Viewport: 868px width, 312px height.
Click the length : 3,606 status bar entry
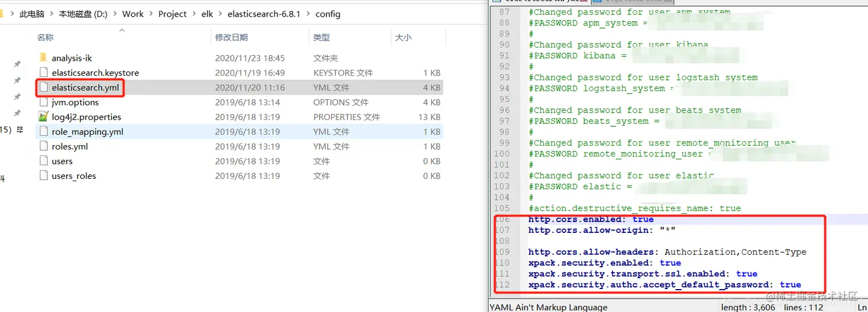point(748,307)
